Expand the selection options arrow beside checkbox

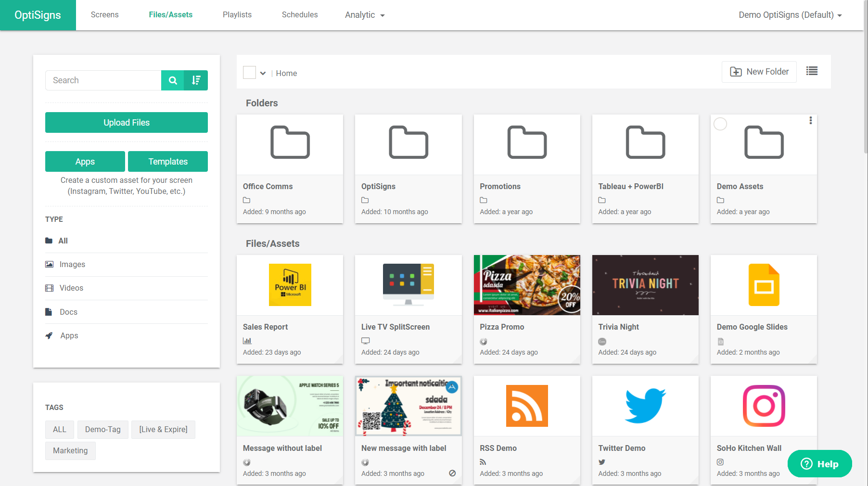pyautogui.click(x=263, y=73)
